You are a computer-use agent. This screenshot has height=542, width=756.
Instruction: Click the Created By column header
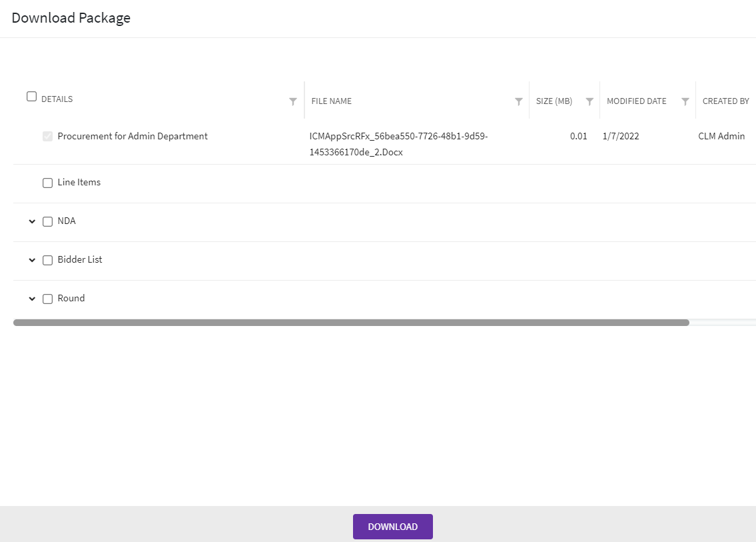(725, 101)
